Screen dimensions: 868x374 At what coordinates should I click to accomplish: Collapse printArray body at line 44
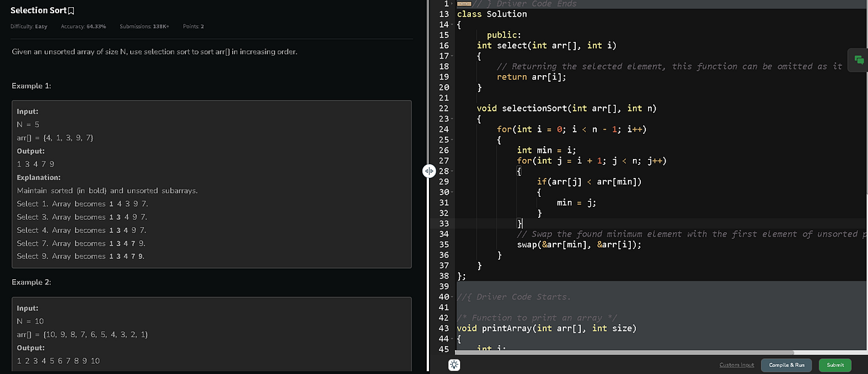click(x=454, y=339)
